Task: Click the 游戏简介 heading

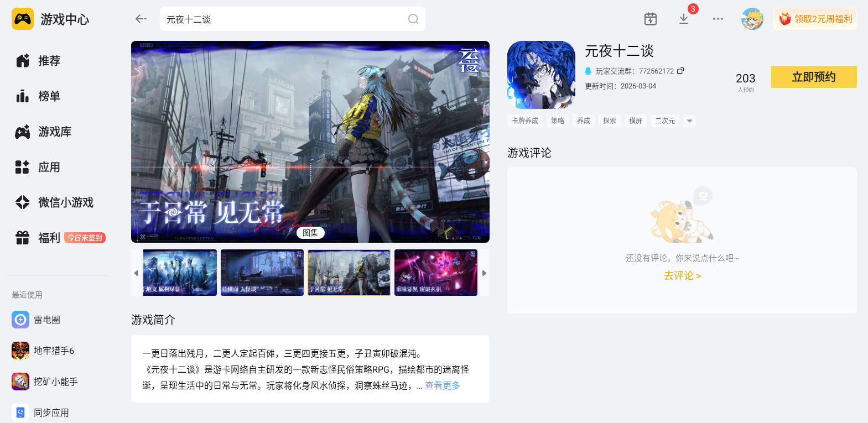Action: [x=153, y=320]
